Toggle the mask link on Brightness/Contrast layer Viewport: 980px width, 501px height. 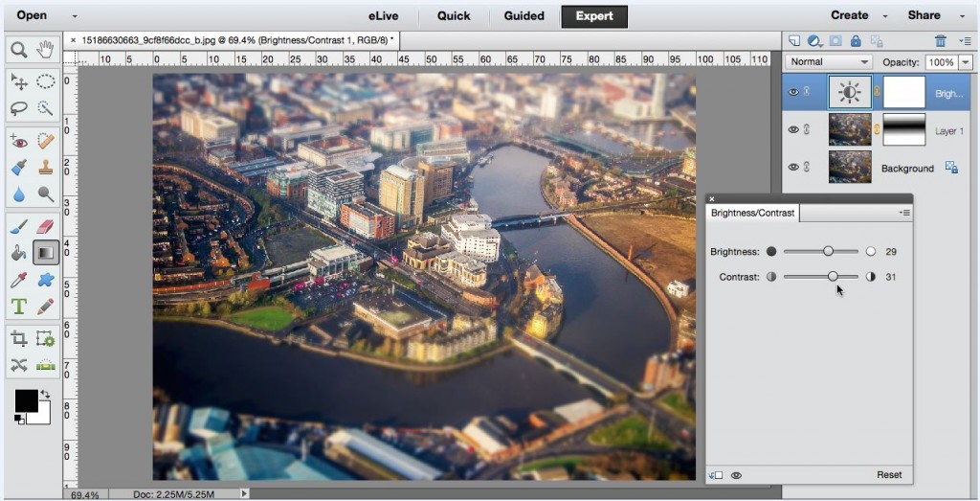coord(877,92)
